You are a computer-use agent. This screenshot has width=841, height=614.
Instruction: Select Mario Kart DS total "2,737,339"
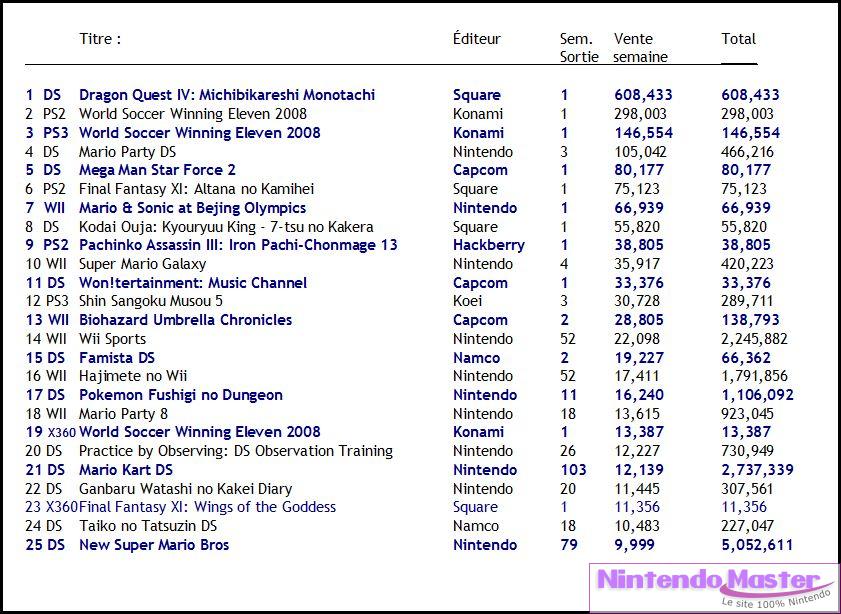pyautogui.click(x=757, y=470)
